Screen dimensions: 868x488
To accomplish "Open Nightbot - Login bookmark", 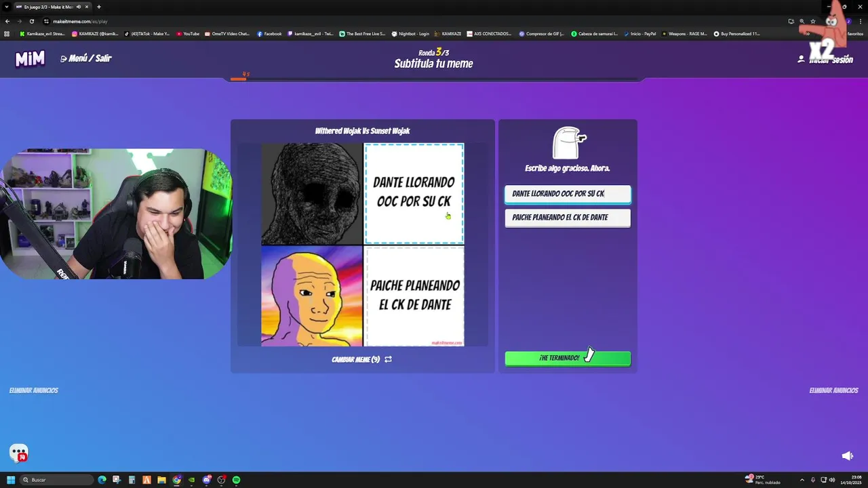I will coord(410,34).
